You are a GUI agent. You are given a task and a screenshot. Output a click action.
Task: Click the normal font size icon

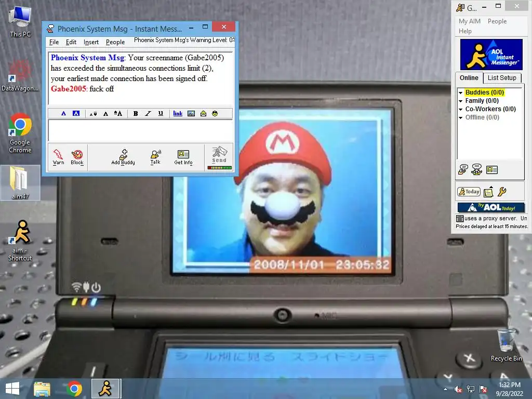coord(105,114)
